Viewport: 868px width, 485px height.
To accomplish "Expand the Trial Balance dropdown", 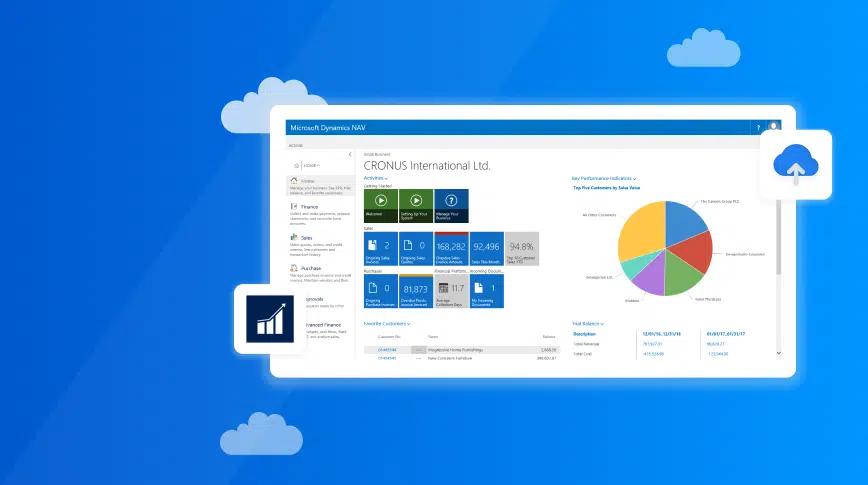I will tap(588, 323).
